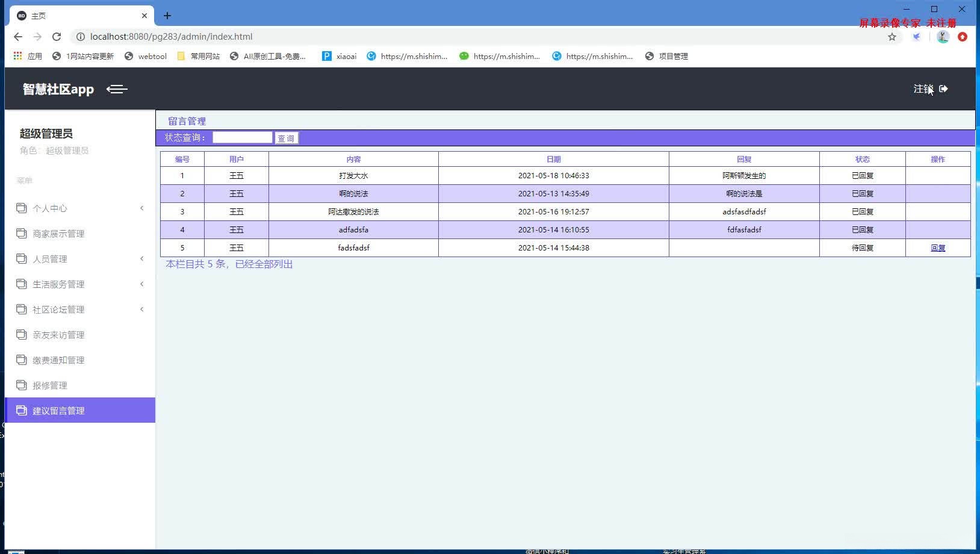Open the Chrome update menu icon

[963, 37]
